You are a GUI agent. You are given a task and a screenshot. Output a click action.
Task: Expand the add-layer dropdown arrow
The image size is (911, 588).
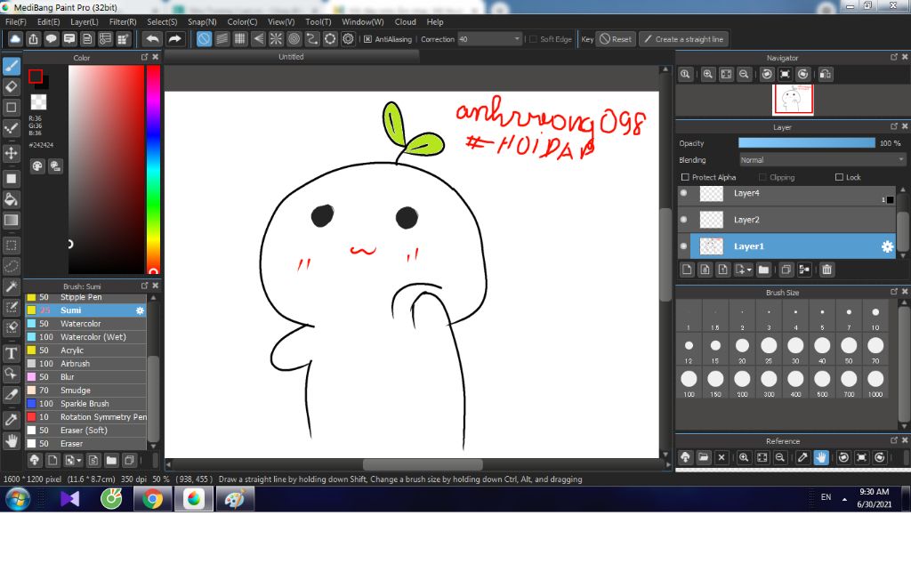(749, 270)
